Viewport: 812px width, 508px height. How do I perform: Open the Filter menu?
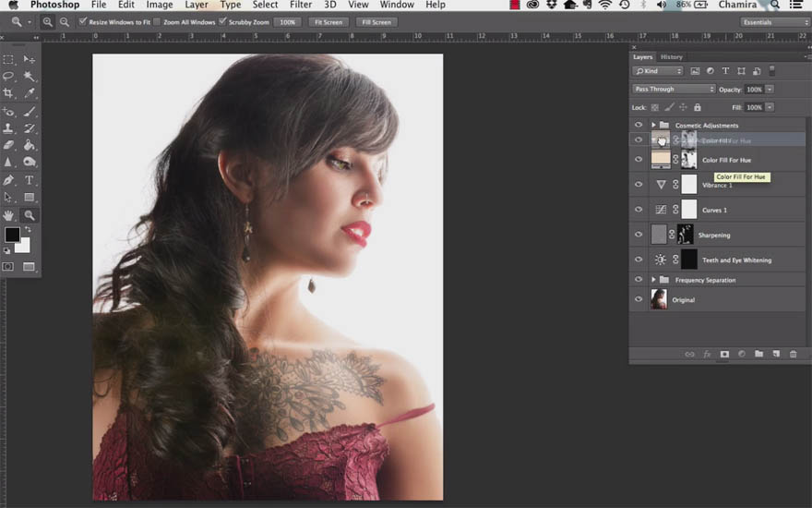[301, 5]
